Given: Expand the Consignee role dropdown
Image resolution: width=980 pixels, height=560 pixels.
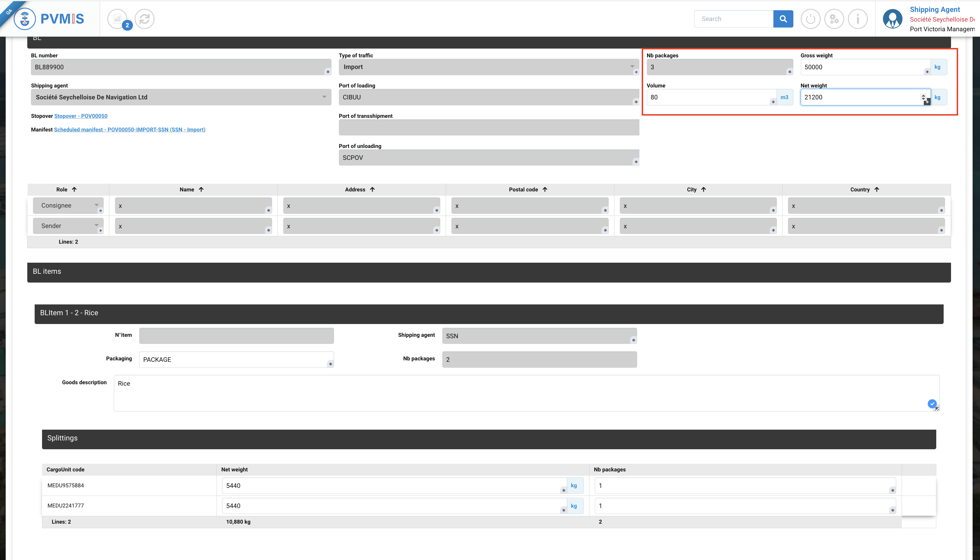Looking at the screenshot, I should (x=96, y=205).
